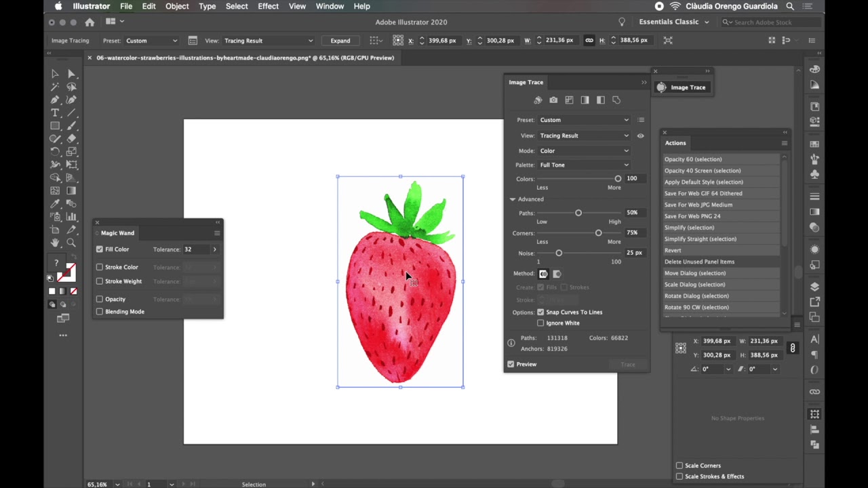Open the Window menu
Screen dimensions: 868x488
(330, 6)
